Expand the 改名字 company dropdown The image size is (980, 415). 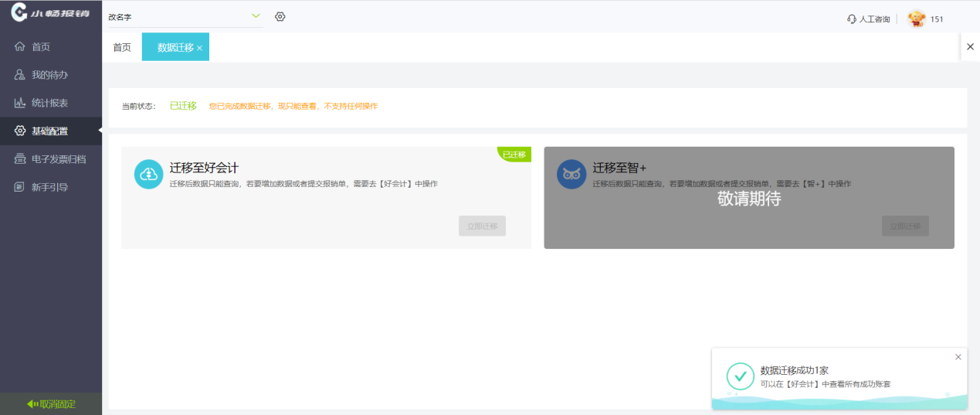(x=185, y=16)
